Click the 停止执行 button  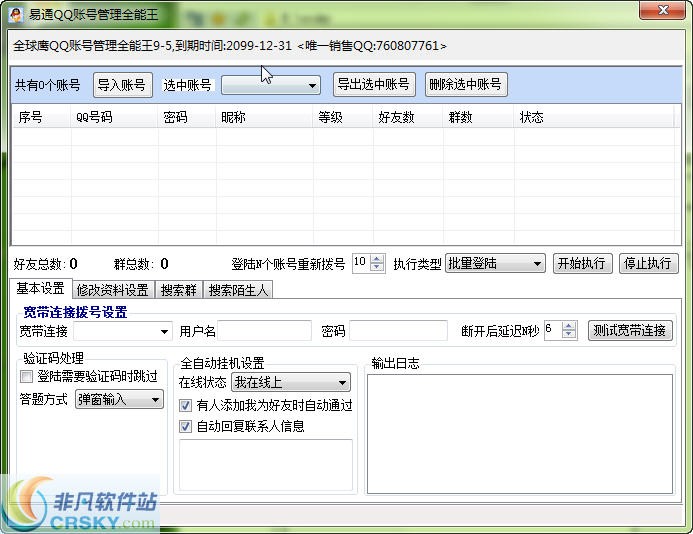pos(648,263)
